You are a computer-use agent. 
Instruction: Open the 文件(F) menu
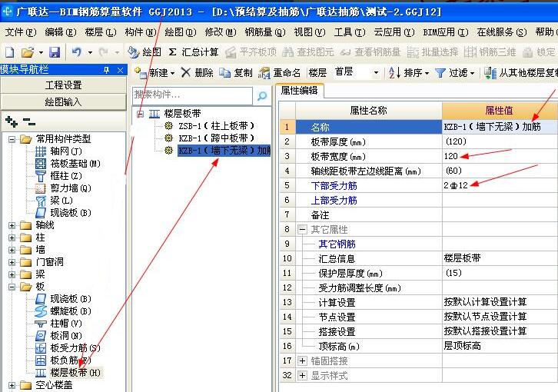pos(20,32)
